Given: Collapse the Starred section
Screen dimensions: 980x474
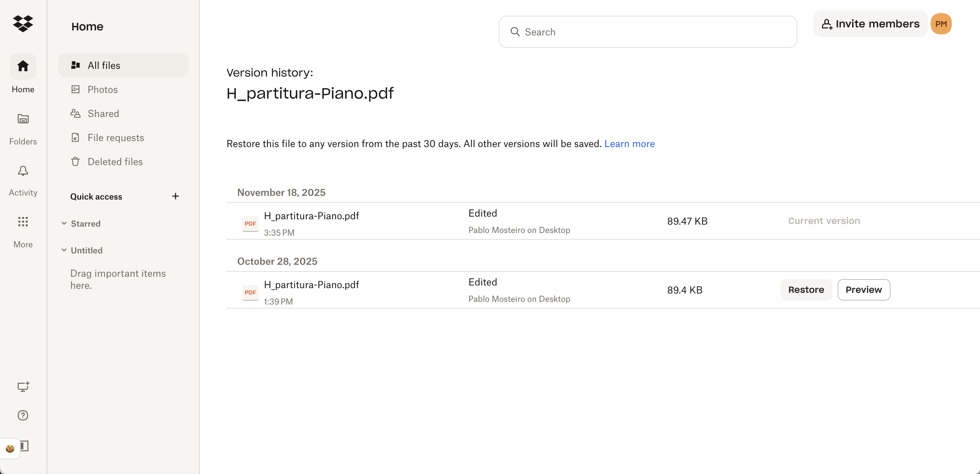Looking at the screenshot, I should coord(64,224).
